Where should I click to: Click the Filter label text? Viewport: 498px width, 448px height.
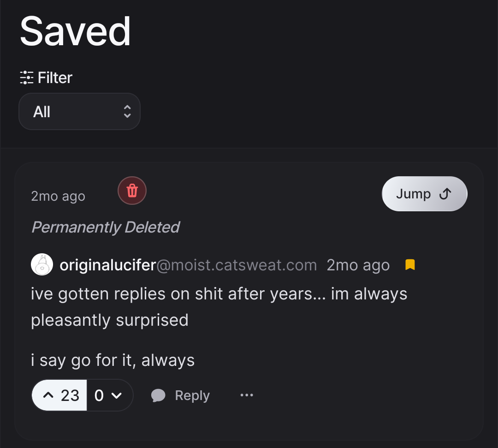click(x=55, y=78)
